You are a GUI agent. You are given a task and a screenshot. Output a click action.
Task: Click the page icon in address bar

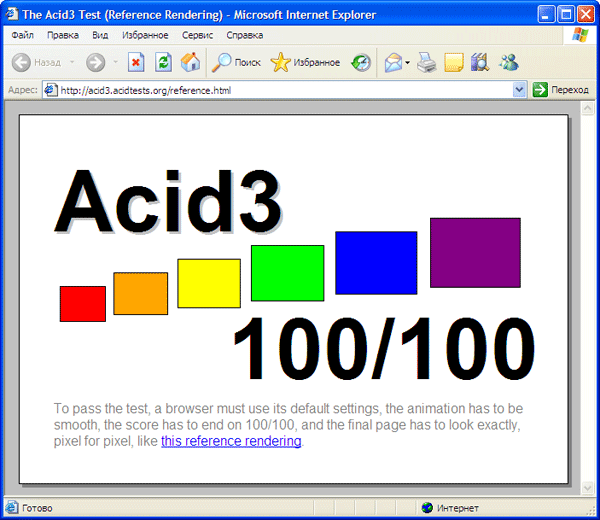(x=51, y=90)
